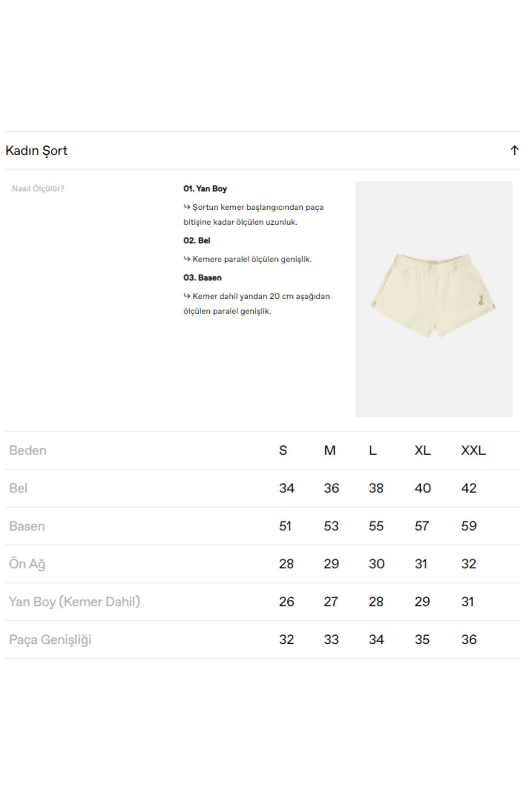Select the XXL size column header
This screenshot has height=798, width=532.
(473, 450)
